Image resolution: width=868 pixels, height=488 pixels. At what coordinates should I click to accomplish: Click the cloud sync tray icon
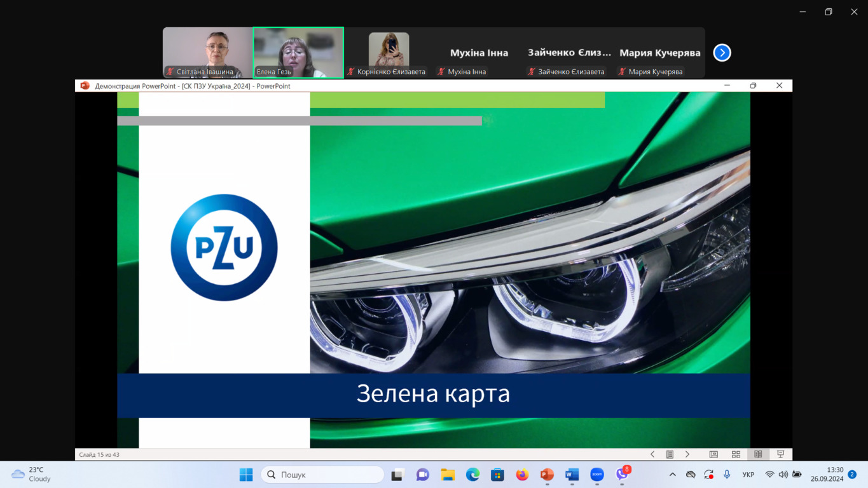691,475
